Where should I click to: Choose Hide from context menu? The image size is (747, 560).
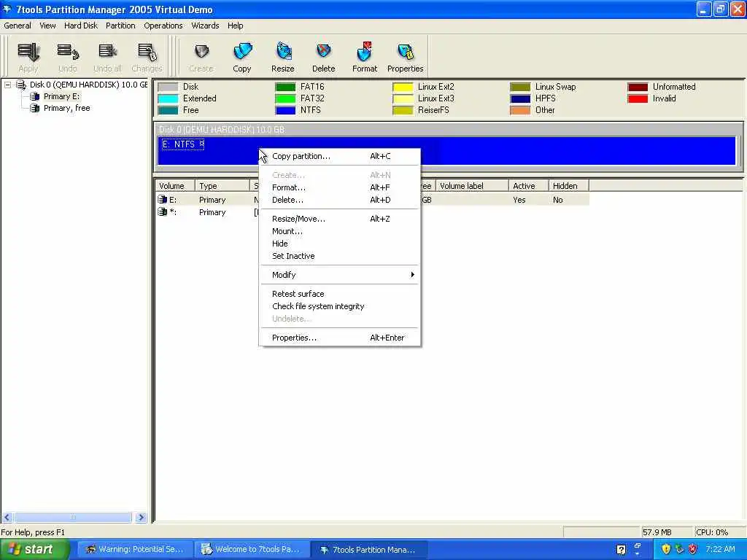coord(339,244)
